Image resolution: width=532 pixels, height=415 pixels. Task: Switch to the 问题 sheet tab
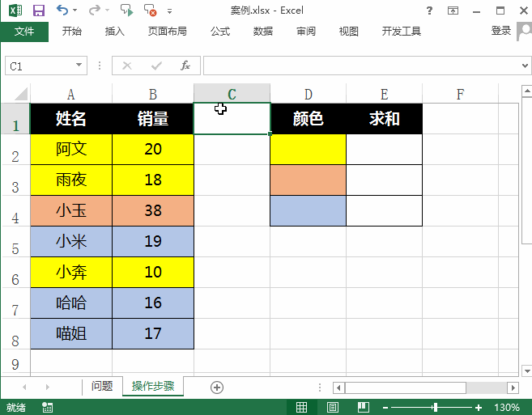click(x=102, y=386)
